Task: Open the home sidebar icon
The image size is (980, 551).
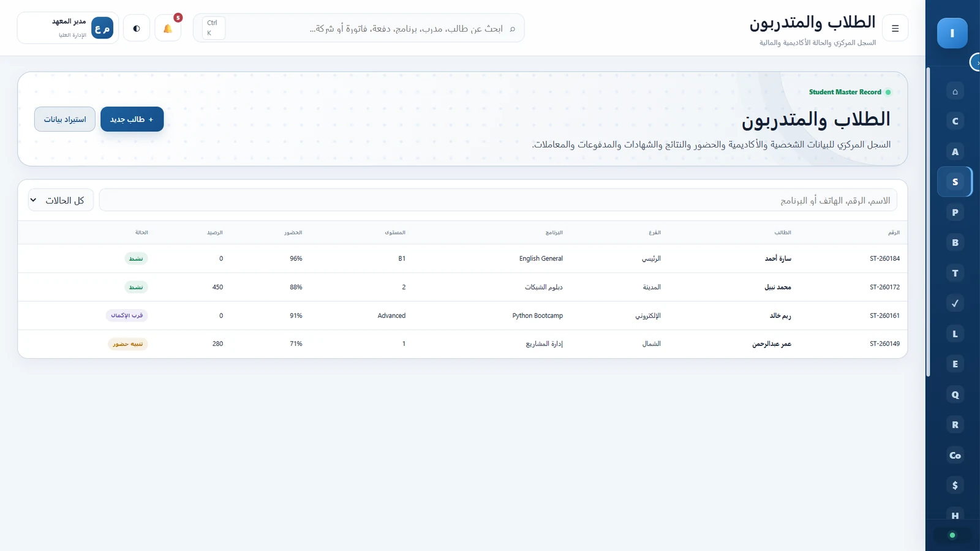Action: click(955, 91)
